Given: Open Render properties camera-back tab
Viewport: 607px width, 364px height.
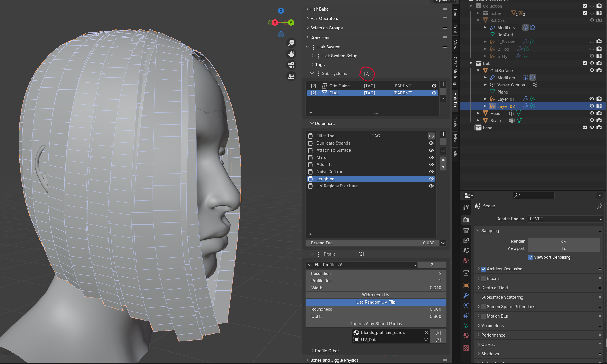Looking at the screenshot, I should (466, 220).
